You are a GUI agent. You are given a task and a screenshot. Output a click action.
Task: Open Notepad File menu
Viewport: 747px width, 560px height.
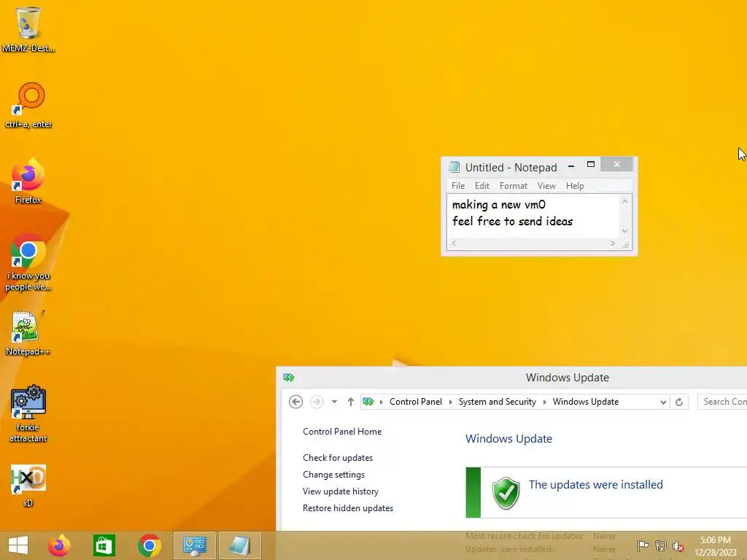(x=458, y=186)
